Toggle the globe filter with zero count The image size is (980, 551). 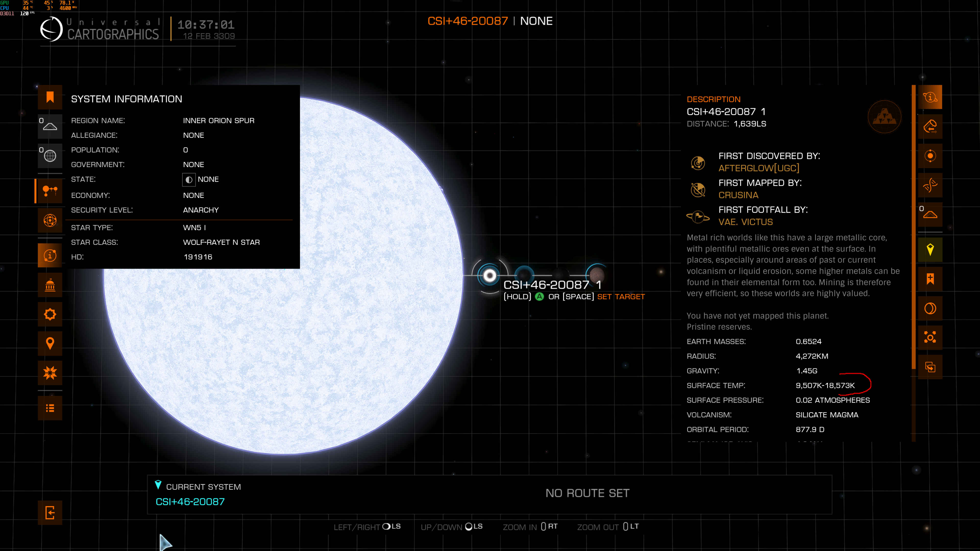pyautogui.click(x=50, y=156)
